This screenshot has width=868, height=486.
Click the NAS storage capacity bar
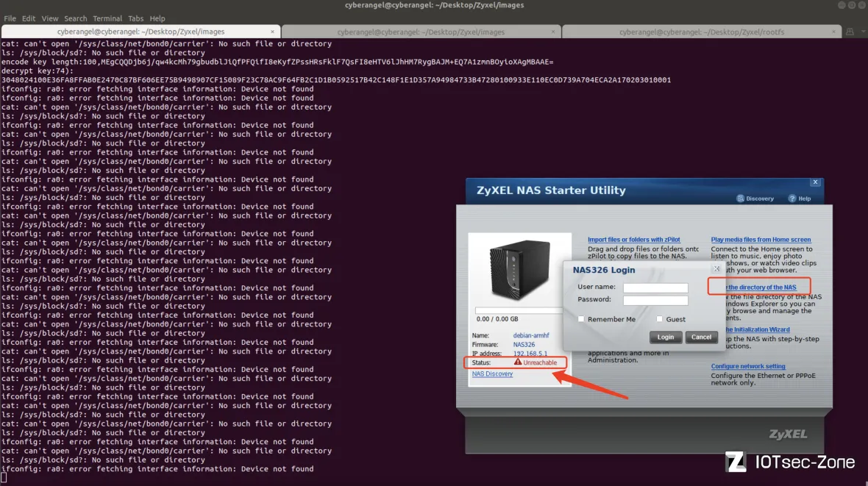coord(519,311)
